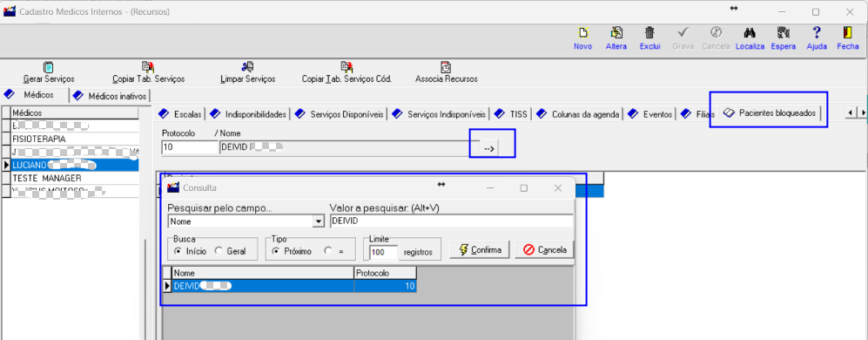Viewport: 868px width, 340px height.
Task: Select the Início search radio button
Action: click(x=178, y=251)
